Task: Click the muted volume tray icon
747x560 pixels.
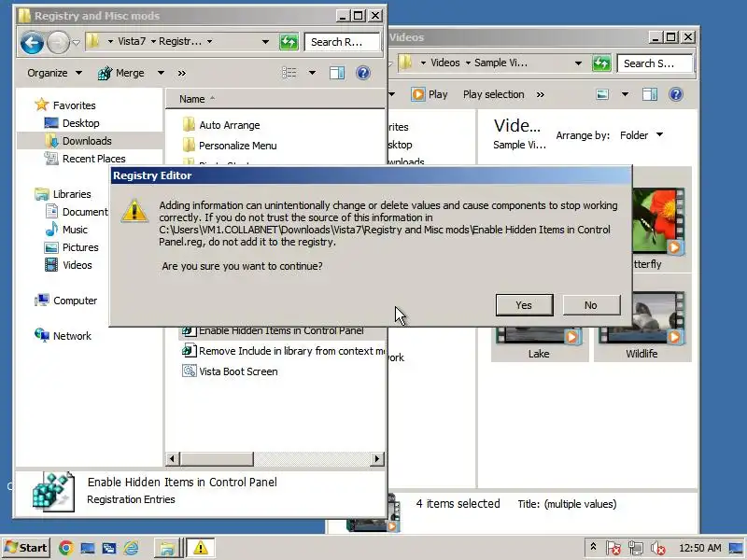Action: (x=658, y=548)
